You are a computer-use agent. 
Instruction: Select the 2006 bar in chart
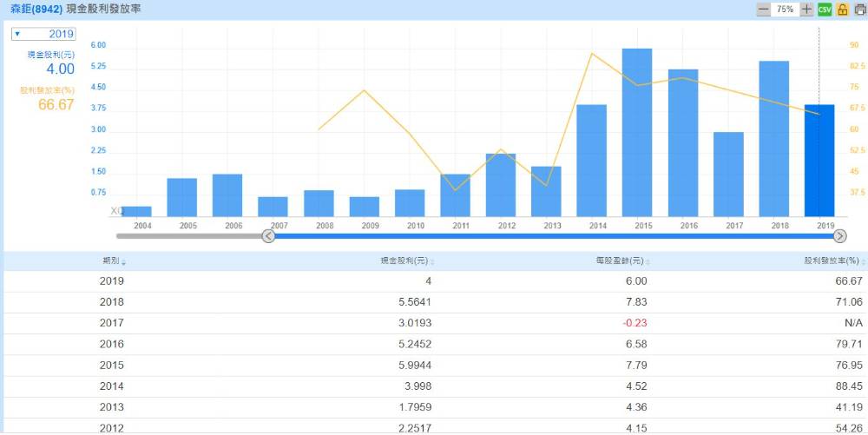227,195
